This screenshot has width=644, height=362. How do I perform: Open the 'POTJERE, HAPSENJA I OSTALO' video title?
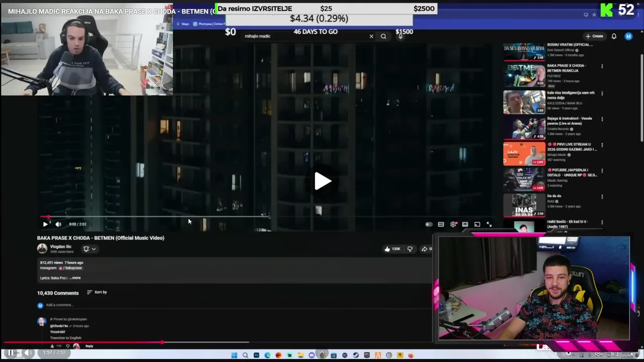click(x=572, y=172)
